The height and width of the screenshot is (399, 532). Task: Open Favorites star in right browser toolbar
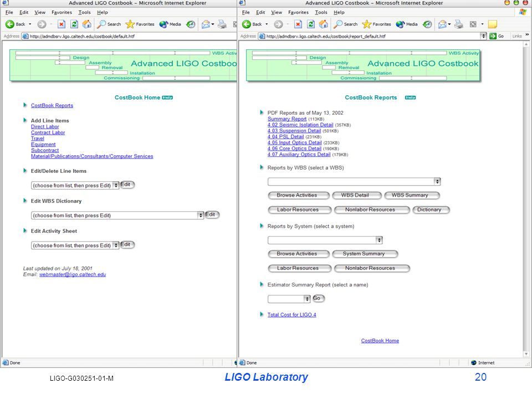[x=377, y=24]
